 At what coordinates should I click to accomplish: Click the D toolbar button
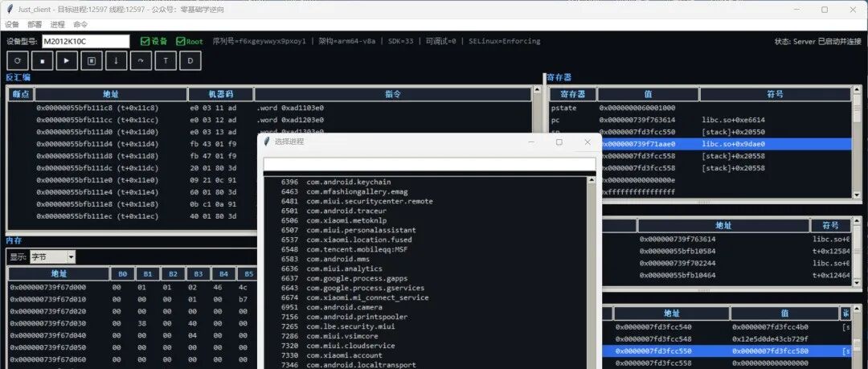tap(190, 61)
